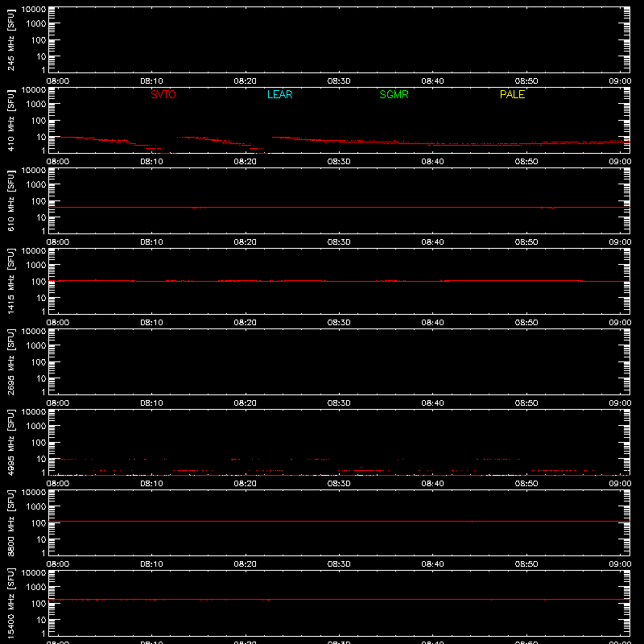Click the 10 y-tick of the 1415 MHz panel
The height and width of the screenshot is (644, 644).
(41, 298)
